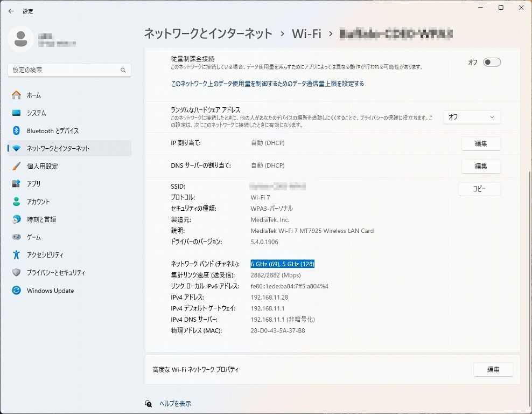Edit 高度な Wi-Fi ネットワーク プロパティ
This screenshot has width=532, height=414.
[x=493, y=369]
